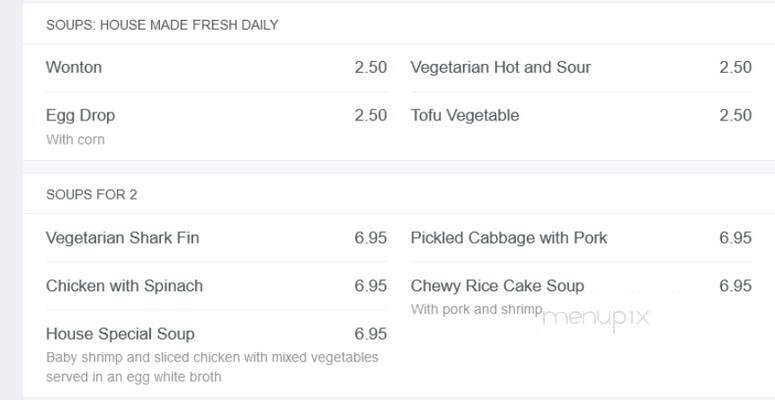Viewport: 775px width, 400px height.
Task: Click the 'With corn' description text
Action: point(75,140)
